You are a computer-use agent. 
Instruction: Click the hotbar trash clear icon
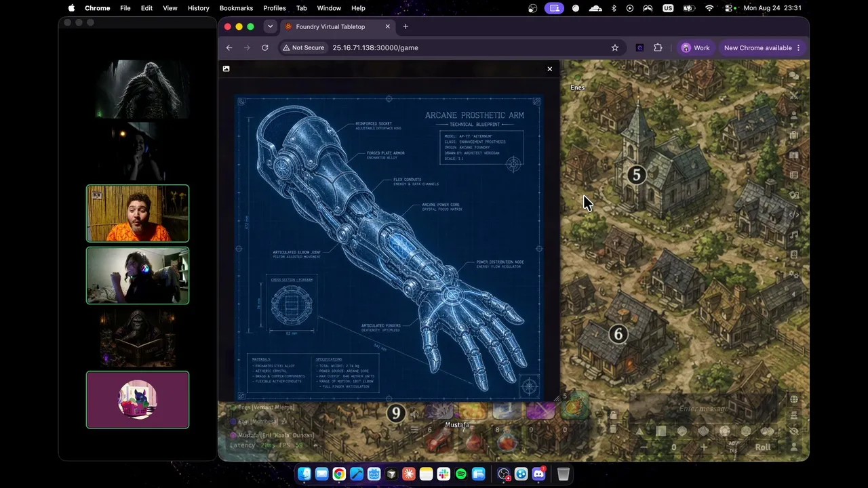tap(613, 429)
